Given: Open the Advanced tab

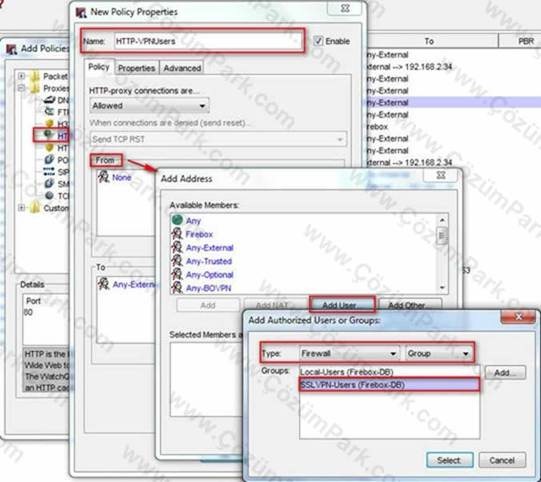Looking at the screenshot, I should pos(182,68).
